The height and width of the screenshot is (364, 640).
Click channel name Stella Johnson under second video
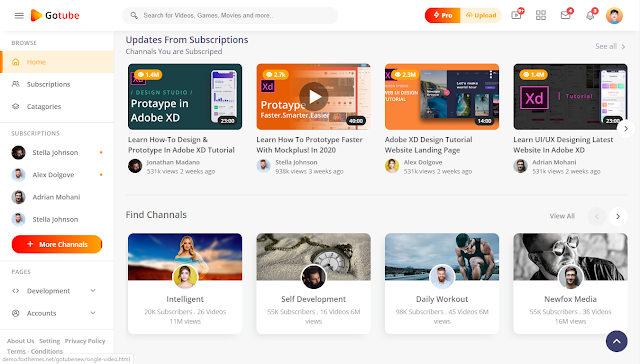pos(296,162)
